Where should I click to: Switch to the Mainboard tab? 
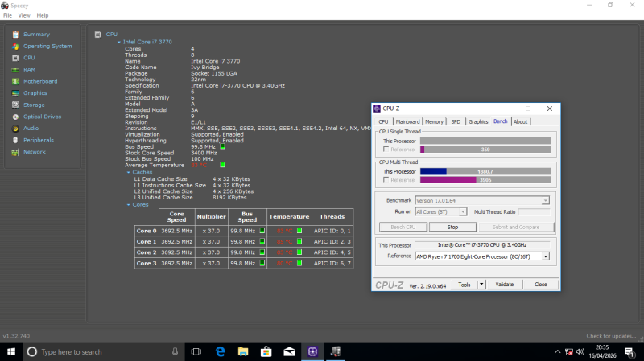pos(407,122)
